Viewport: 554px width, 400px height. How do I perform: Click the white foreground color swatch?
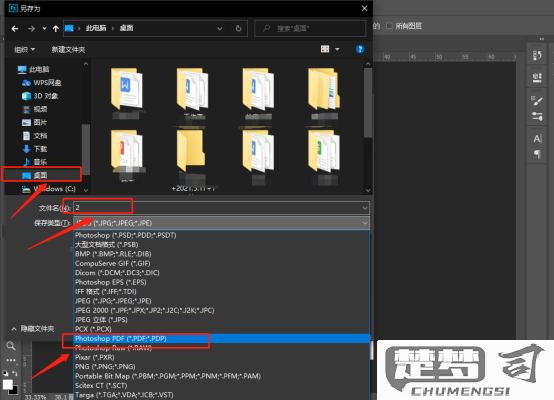(7, 384)
